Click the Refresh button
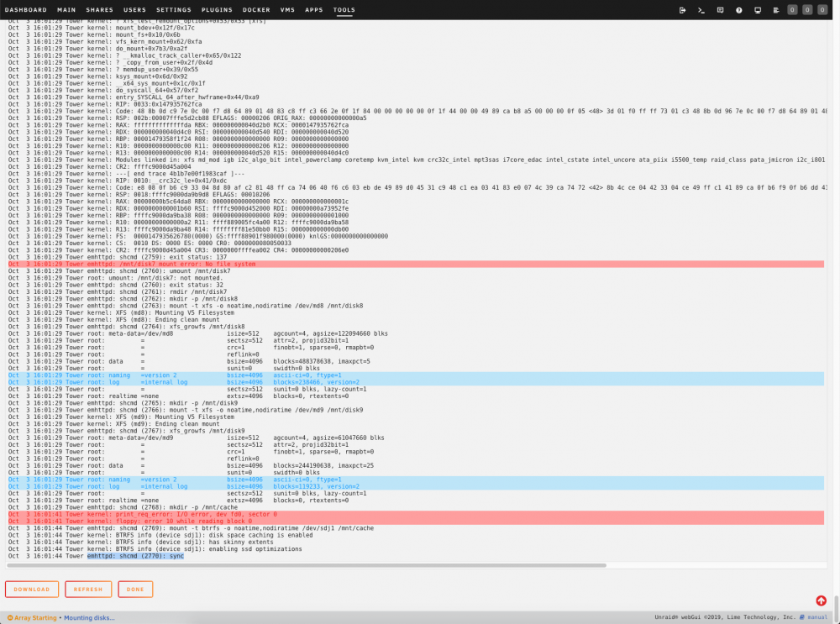The image size is (840, 624). click(x=88, y=590)
